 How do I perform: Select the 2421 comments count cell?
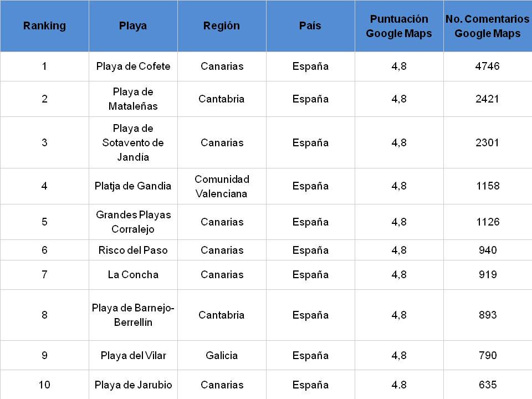488,99
